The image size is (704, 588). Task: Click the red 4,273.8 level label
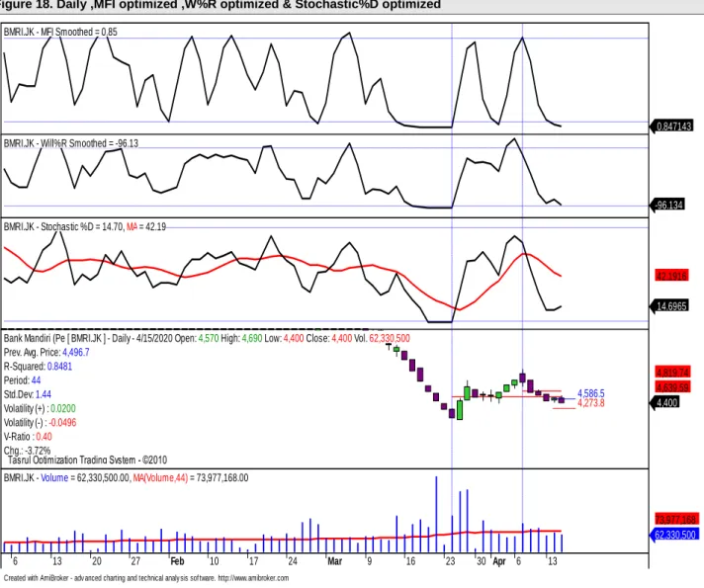tap(591, 402)
